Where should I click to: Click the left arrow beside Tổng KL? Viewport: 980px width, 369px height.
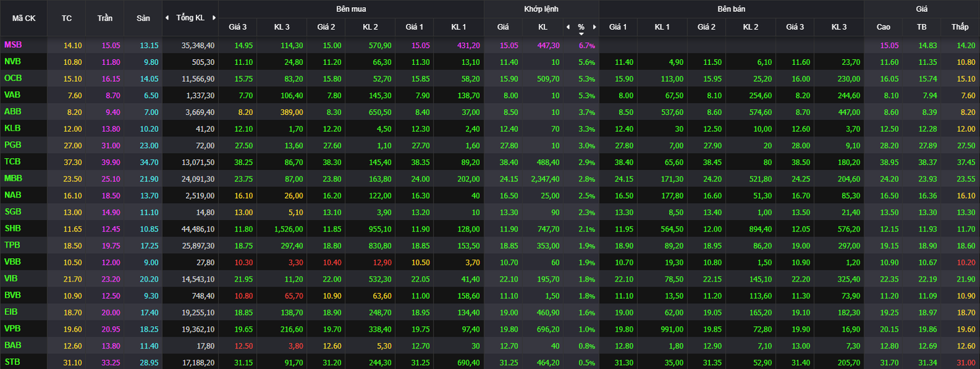(167, 18)
